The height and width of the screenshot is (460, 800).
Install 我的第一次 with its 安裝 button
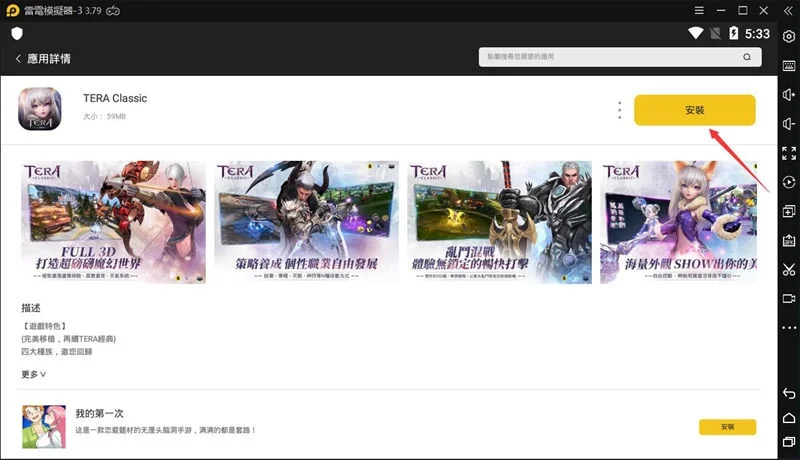click(727, 427)
